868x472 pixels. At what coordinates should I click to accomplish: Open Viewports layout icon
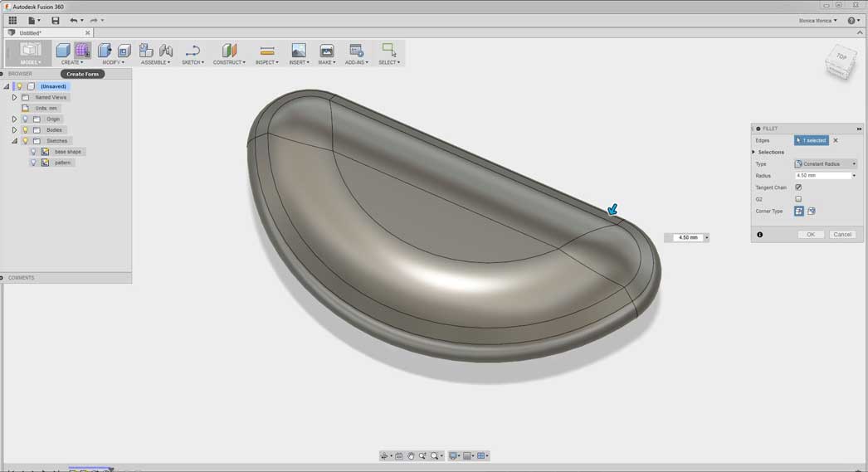click(x=481, y=456)
